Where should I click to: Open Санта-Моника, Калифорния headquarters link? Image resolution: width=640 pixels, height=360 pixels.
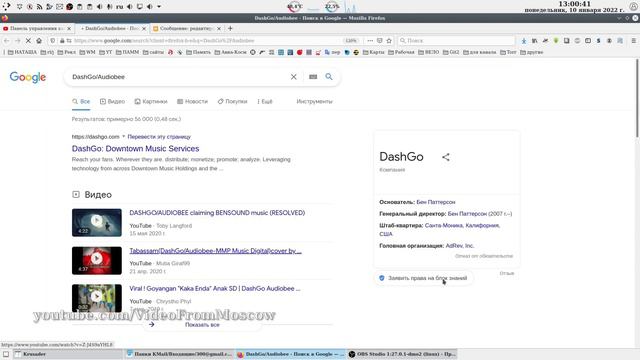pos(462,225)
